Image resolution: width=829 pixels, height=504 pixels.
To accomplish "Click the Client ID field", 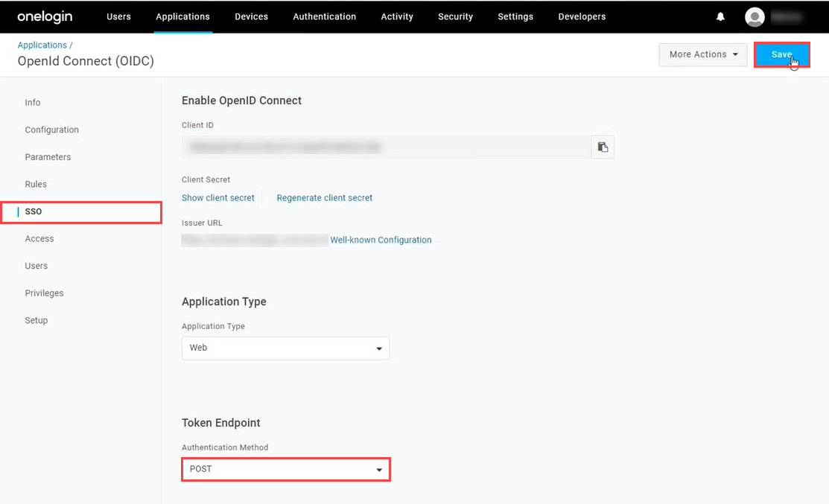I will pyautogui.click(x=386, y=147).
